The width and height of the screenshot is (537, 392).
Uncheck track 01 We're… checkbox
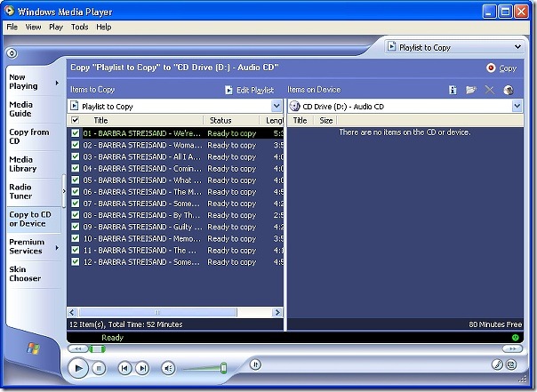(75, 133)
